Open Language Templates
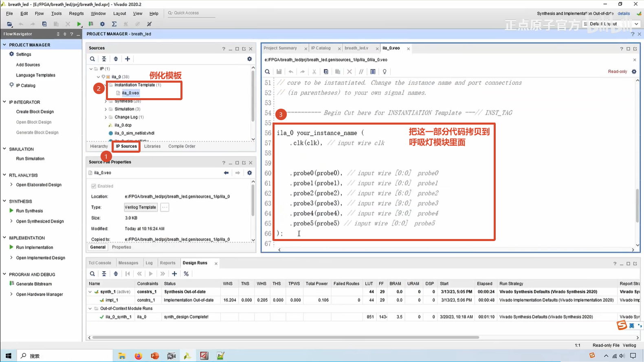644x362 pixels. pyautogui.click(x=36, y=75)
